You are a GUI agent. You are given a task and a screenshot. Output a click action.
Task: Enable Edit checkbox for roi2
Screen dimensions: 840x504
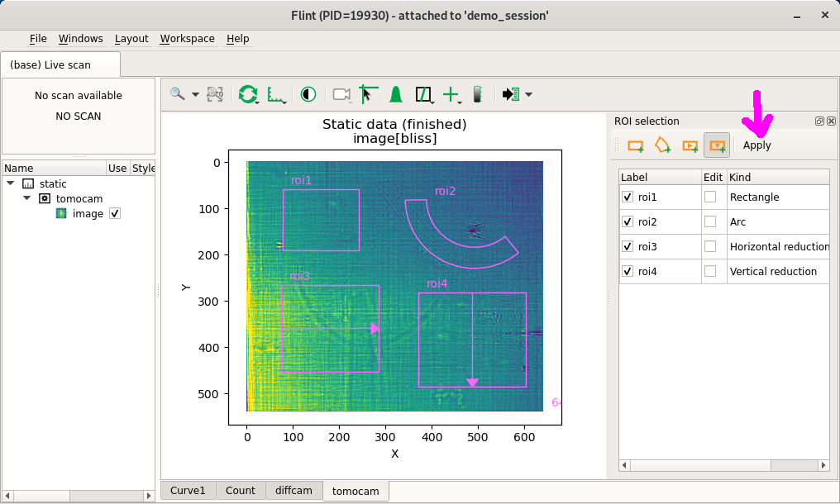coord(710,221)
